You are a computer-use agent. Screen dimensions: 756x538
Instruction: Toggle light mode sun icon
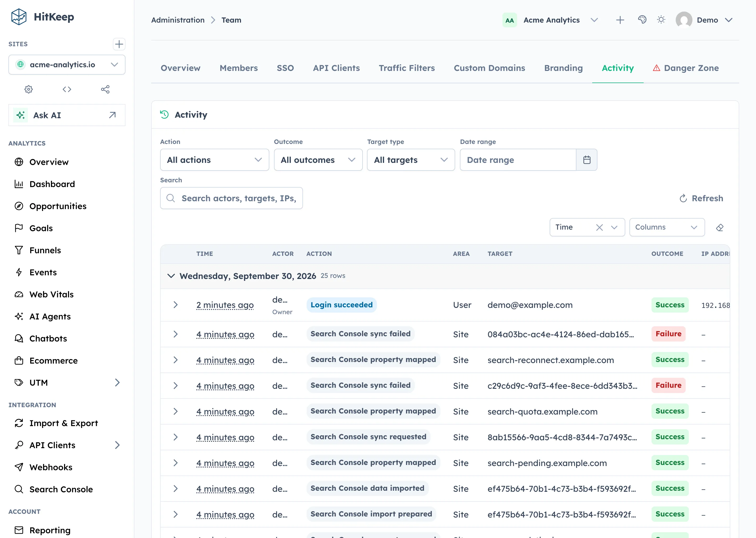coord(661,20)
